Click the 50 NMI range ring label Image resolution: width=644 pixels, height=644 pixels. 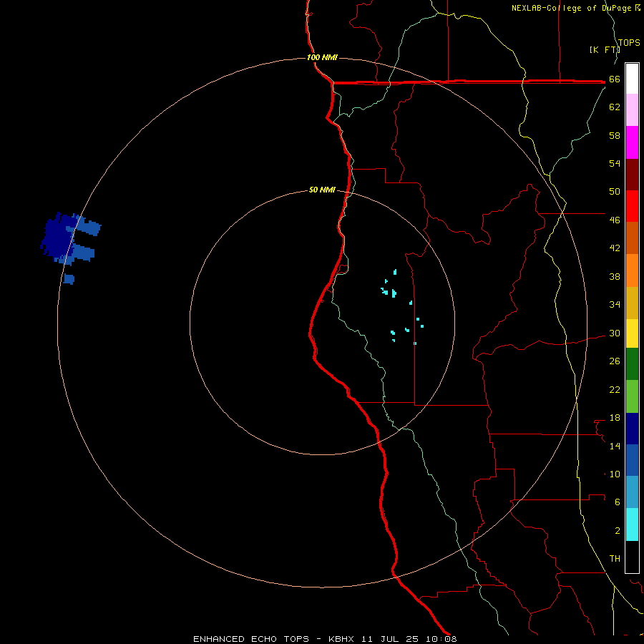pos(322,190)
